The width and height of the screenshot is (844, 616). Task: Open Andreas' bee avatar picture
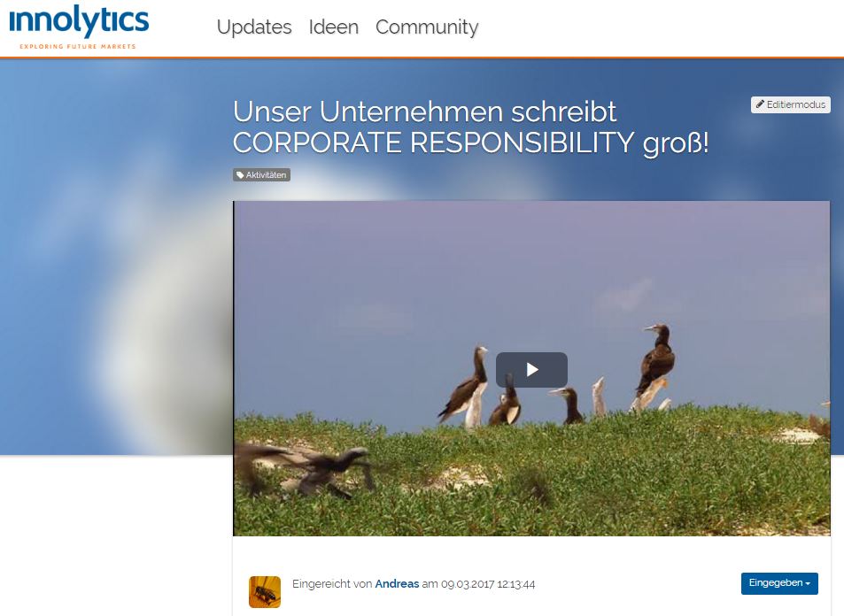(264, 592)
